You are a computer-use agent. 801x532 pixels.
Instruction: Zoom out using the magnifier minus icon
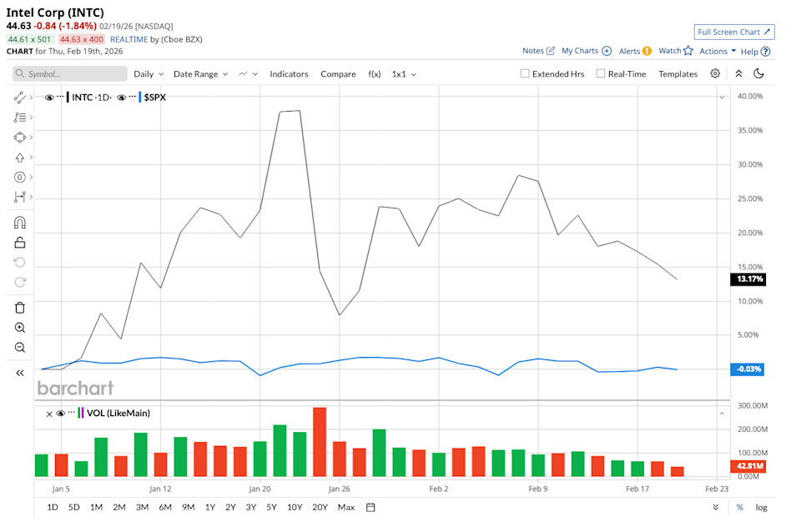[20, 348]
